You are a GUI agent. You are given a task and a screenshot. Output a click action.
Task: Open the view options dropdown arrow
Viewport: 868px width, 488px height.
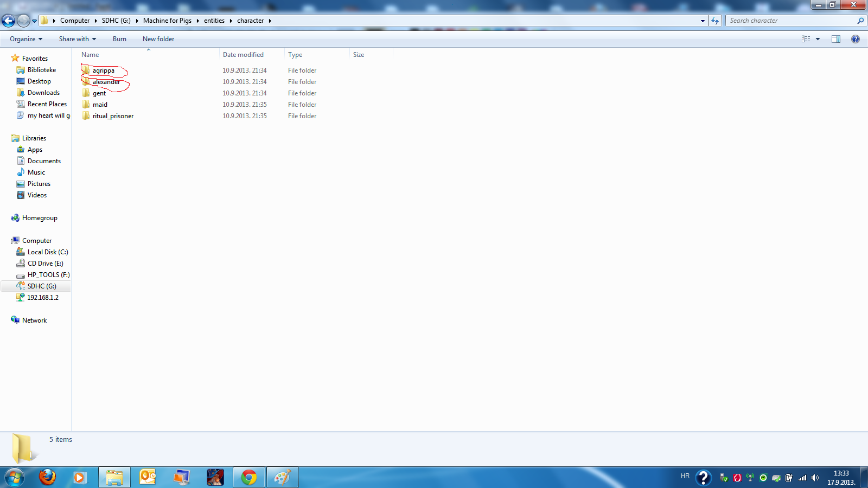pos(818,39)
